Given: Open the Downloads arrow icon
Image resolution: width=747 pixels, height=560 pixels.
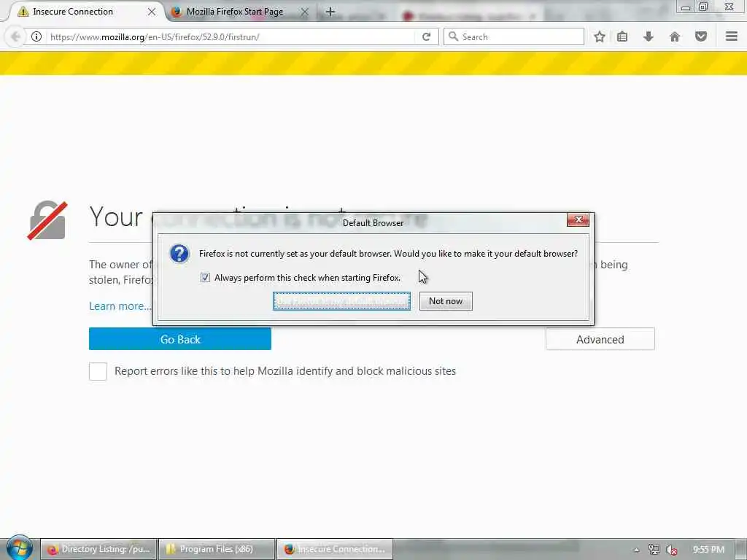Looking at the screenshot, I should [649, 36].
